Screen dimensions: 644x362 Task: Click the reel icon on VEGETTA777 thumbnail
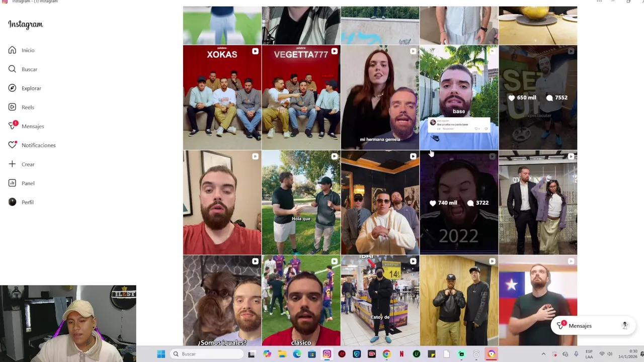tap(334, 51)
